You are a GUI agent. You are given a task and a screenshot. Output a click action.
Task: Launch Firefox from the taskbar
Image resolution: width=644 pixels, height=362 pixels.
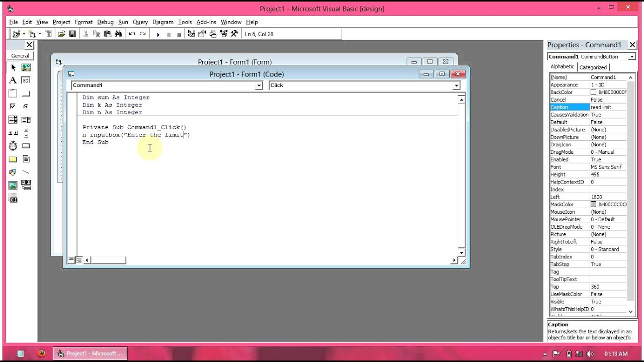41,353
